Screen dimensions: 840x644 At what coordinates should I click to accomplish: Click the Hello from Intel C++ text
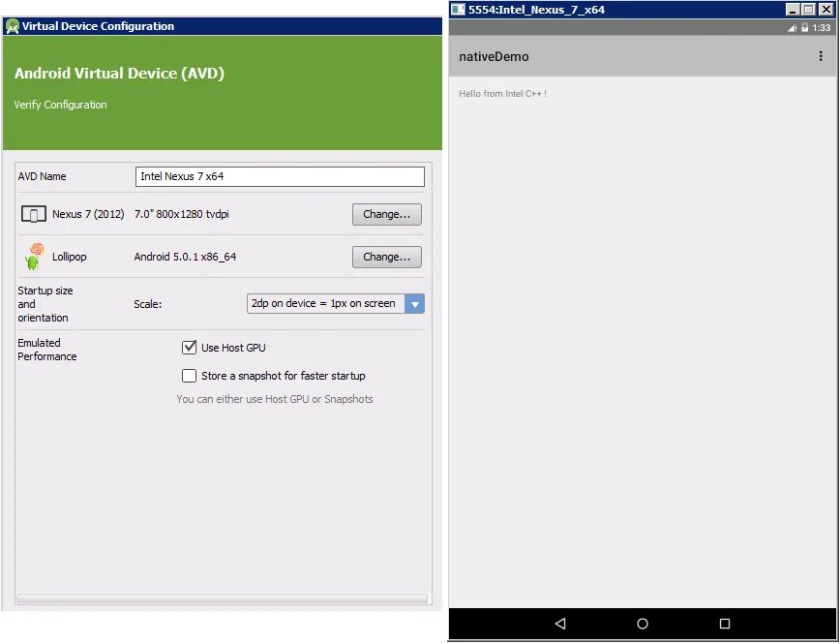click(502, 94)
